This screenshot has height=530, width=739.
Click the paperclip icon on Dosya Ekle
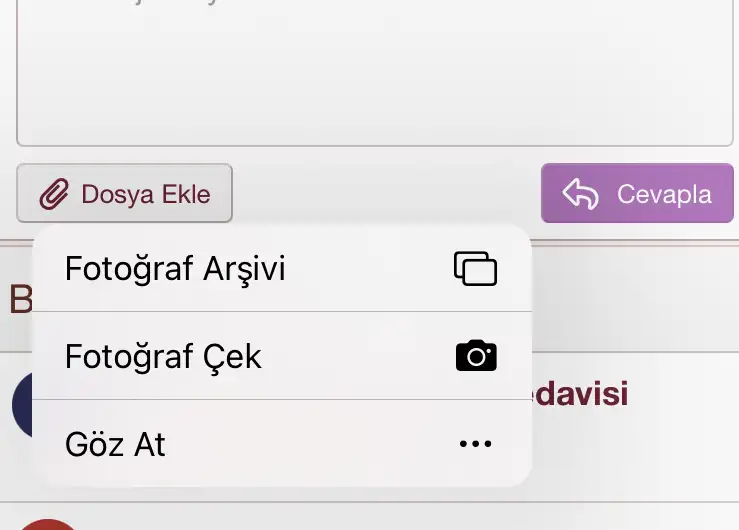pos(54,193)
